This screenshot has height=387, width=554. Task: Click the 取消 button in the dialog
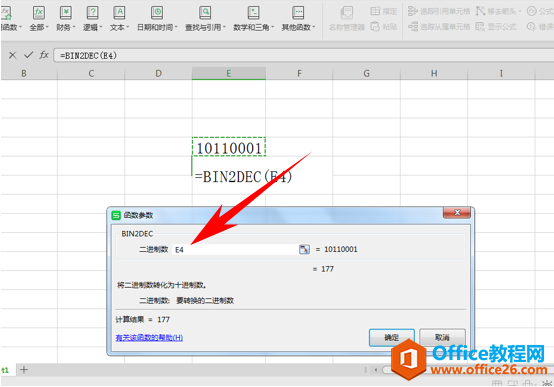pyautogui.click(x=442, y=338)
